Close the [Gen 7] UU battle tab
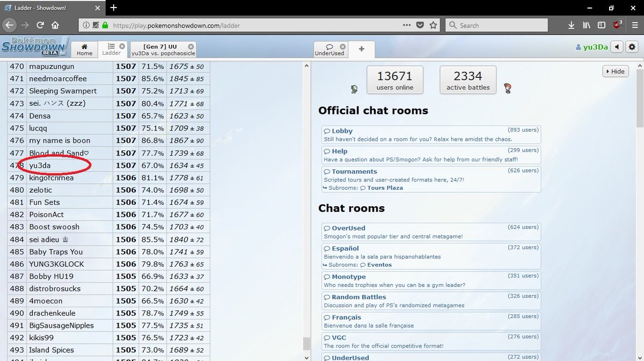Viewport: 644px width, 361px height. pyautogui.click(x=191, y=46)
